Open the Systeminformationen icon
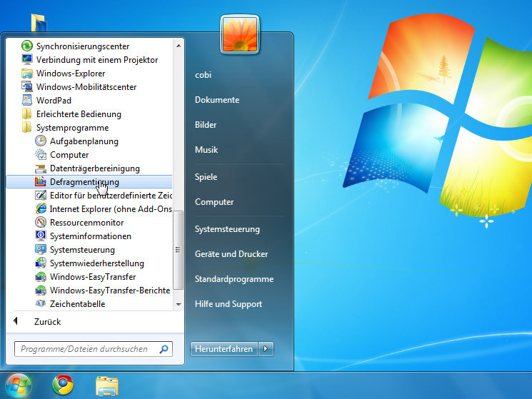The image size is (532, 399). point(41,236)
